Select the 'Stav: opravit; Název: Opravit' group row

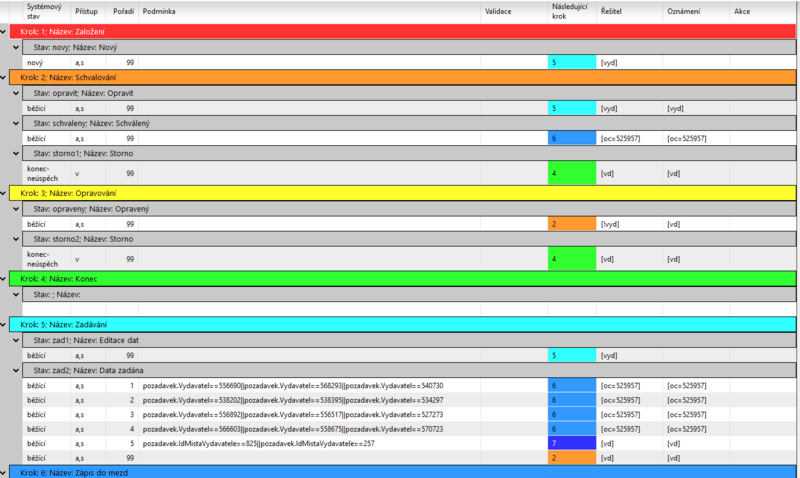[409, 93]
